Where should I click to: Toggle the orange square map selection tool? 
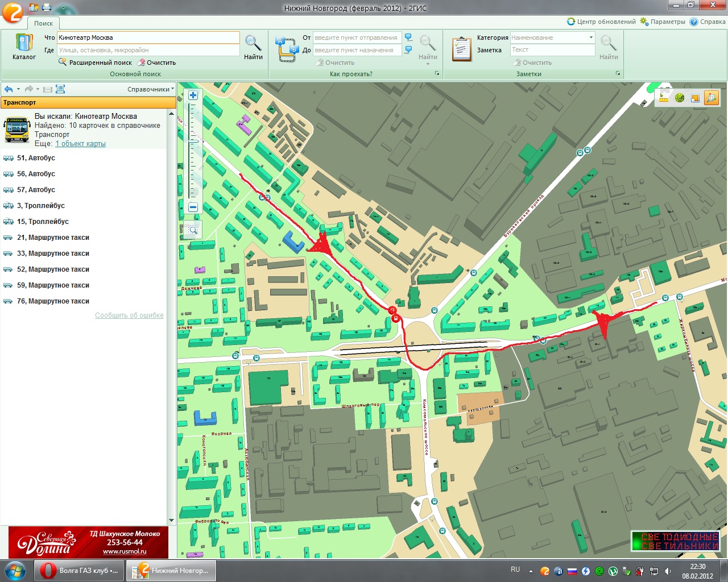pos(694,98)
